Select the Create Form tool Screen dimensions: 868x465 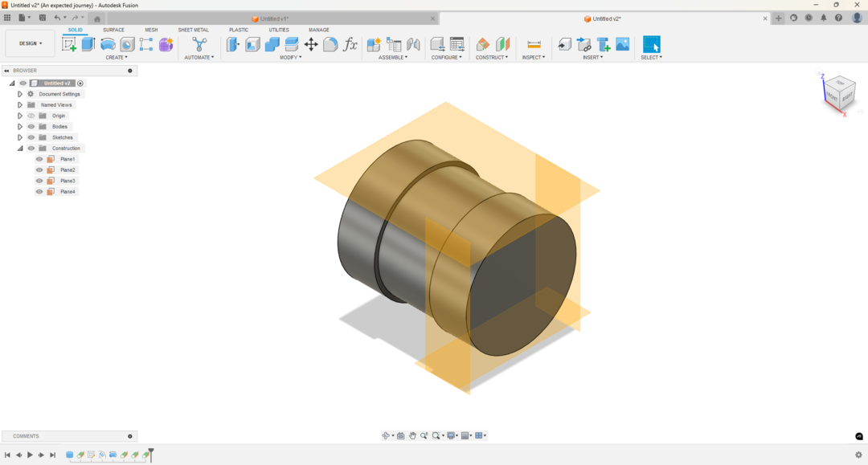166,44
